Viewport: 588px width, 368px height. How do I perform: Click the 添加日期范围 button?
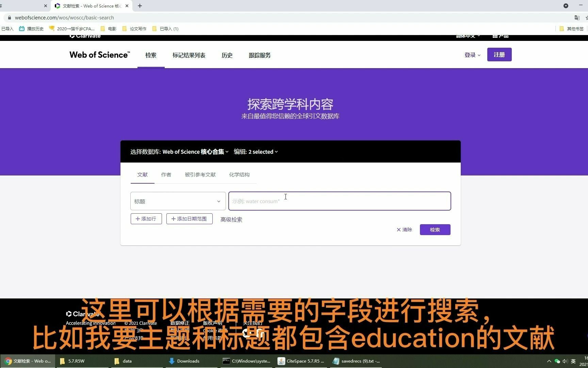coord(189,219)
